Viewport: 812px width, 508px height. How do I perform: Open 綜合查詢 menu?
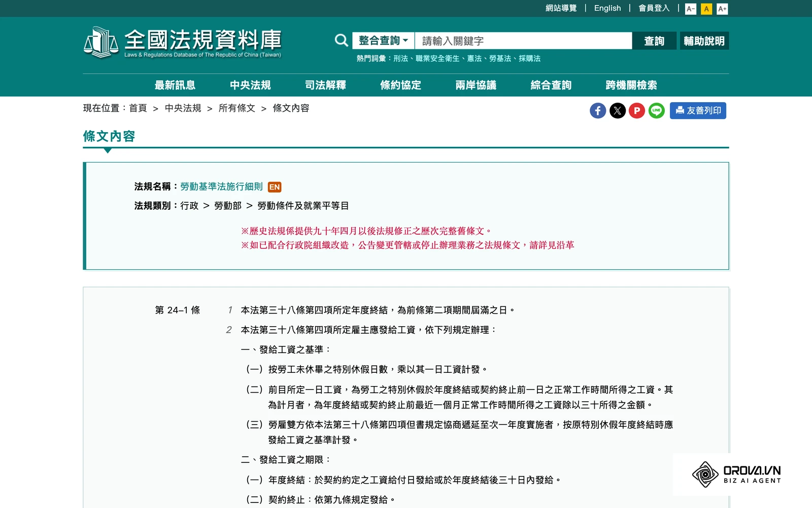(x=551, y=85)
